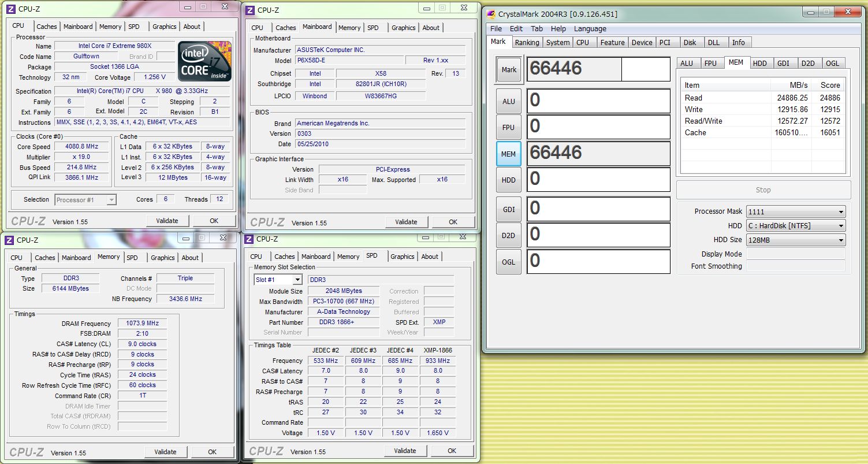Open the HDD Size dropdown
Viewport: 868px width, 464px height.
click(795, 240)
